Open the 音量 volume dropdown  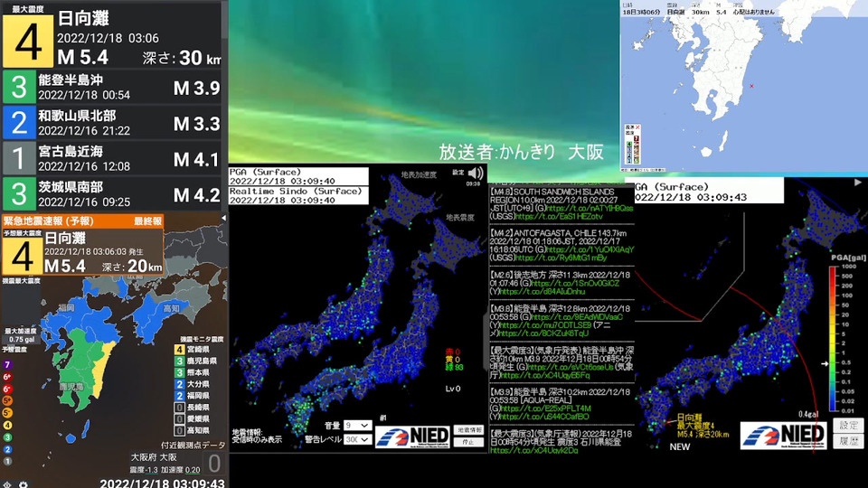pyautogui.click(x=357, y=425)
